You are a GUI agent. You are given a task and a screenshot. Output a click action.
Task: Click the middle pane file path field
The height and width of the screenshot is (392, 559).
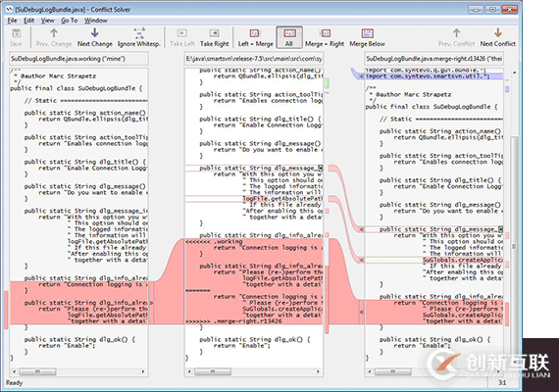point(254,59)
